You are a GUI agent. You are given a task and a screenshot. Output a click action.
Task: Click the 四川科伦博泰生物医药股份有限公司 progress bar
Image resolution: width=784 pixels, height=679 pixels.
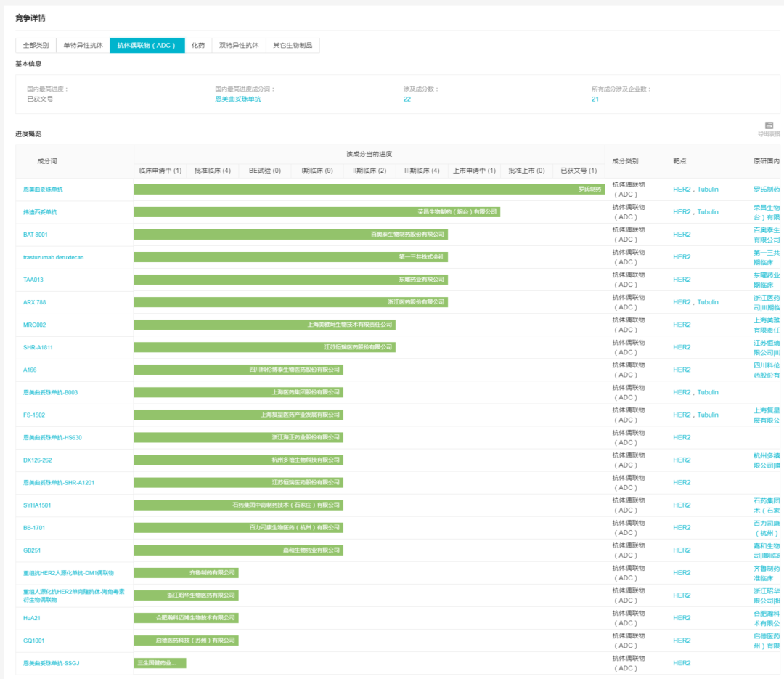tap(239, 369)
